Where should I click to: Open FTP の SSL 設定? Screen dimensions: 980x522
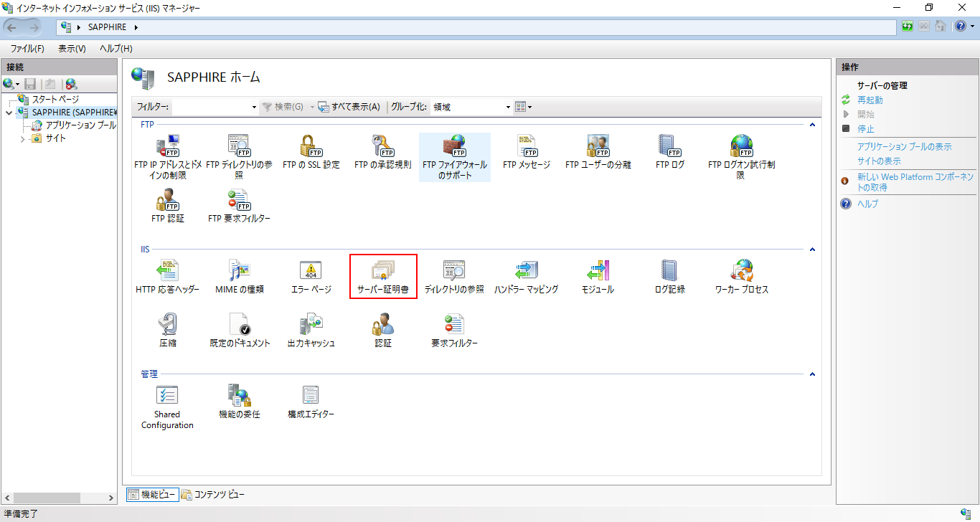311,153
